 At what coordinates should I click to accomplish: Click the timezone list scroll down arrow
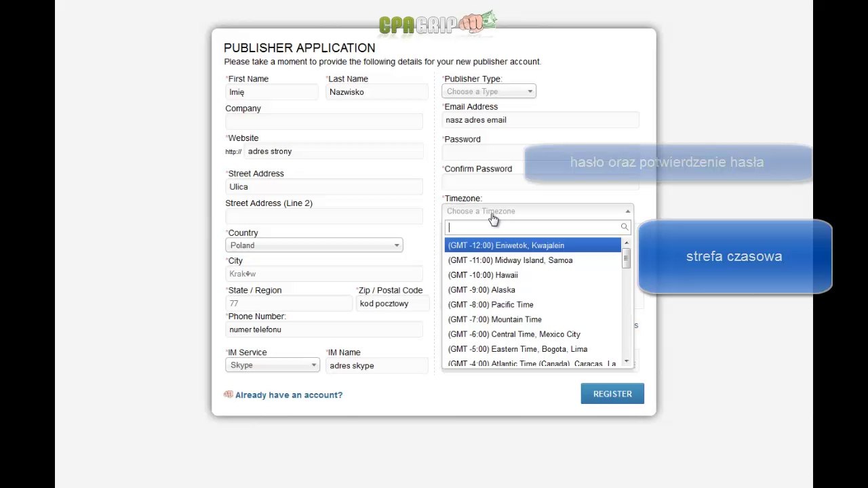626,361
